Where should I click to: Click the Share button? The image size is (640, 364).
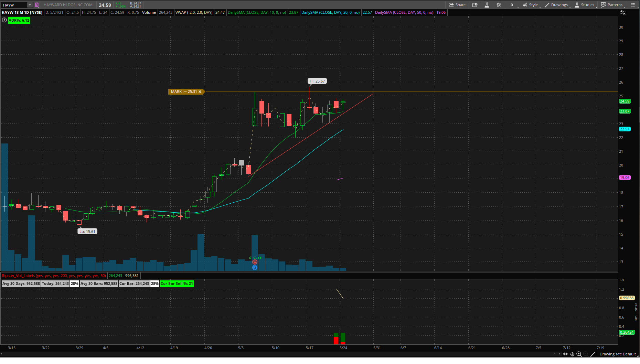tap(457, 5)
